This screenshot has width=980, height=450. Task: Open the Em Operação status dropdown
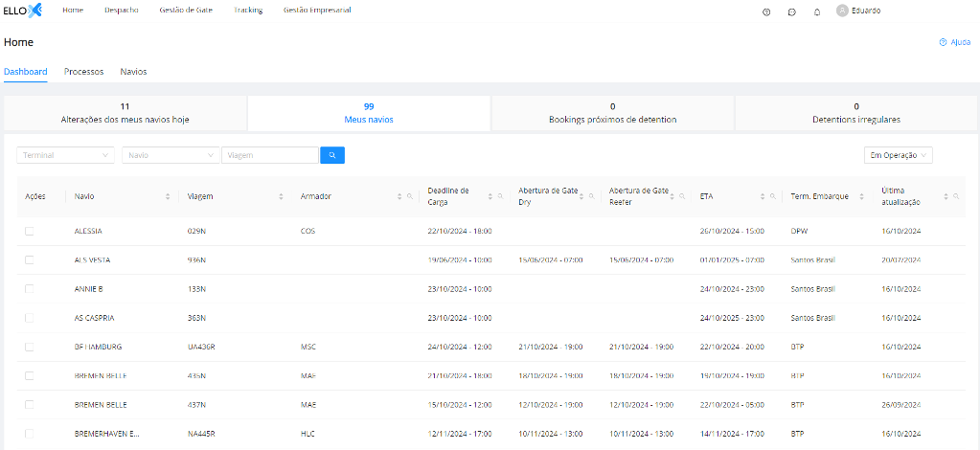click(898, 155)
